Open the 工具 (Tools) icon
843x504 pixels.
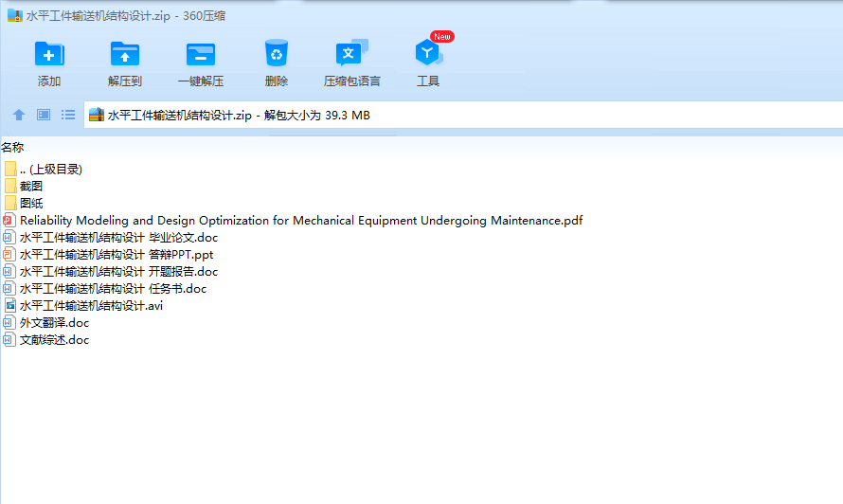[x=428, y=53]
